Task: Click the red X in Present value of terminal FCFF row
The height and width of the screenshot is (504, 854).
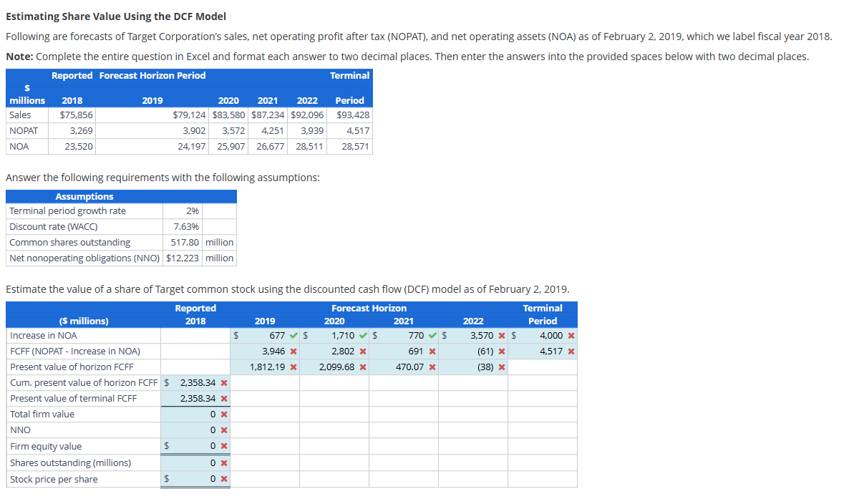Action: click(224, 399)
